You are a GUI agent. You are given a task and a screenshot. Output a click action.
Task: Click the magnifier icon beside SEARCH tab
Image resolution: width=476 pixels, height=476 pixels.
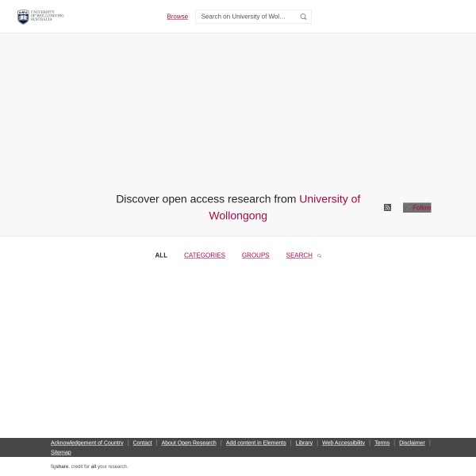tap(319, 256)
